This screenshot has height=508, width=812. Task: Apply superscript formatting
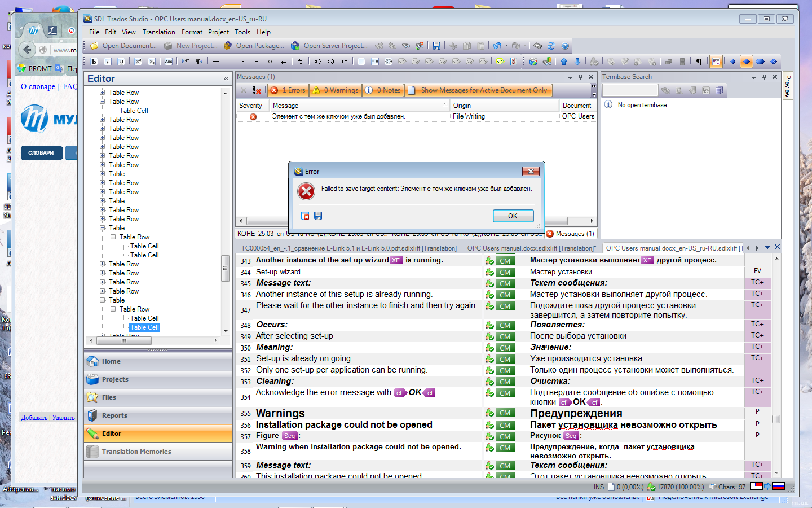pos(138,62)
